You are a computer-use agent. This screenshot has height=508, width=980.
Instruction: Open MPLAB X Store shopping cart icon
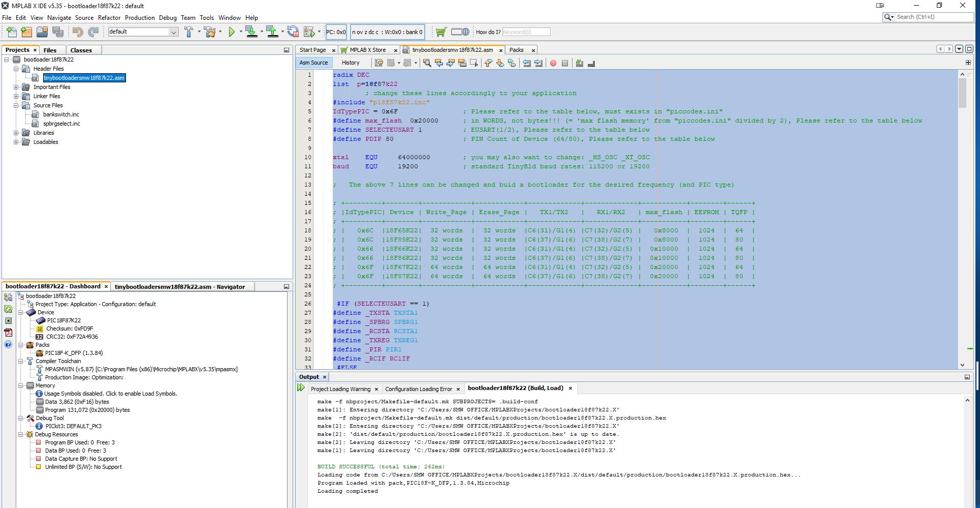click(440, 32)
